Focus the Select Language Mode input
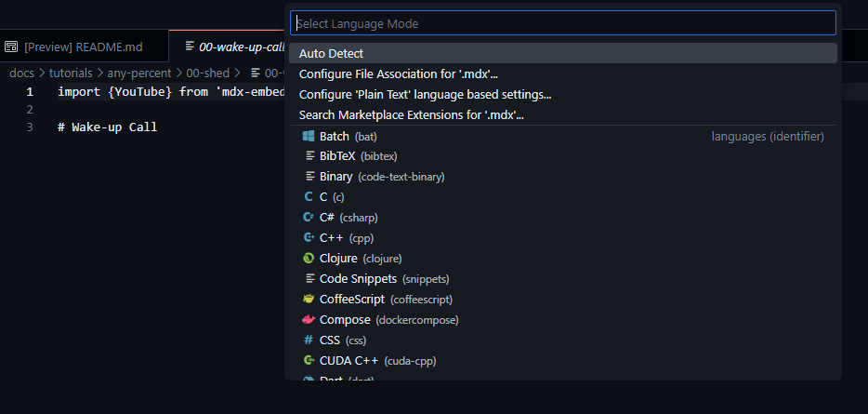 pyautogui.click(x=563, y=23)
